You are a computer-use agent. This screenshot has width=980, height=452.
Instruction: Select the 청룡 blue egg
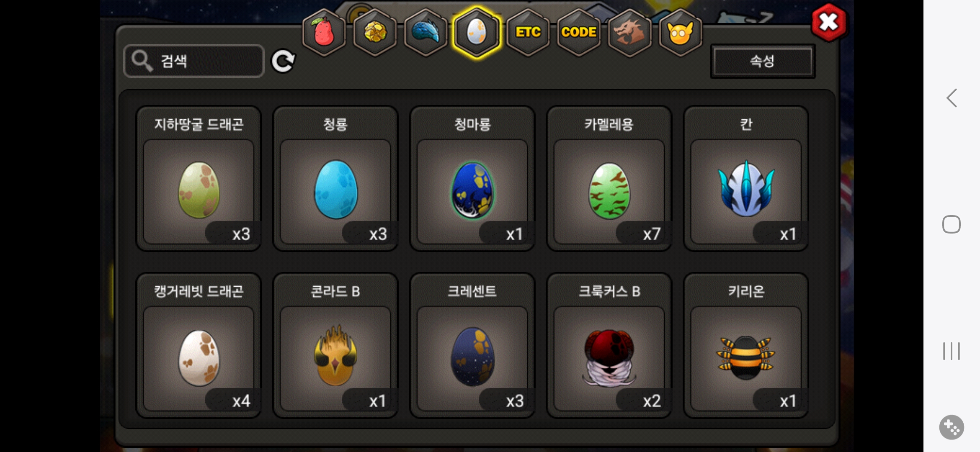coord(335,179)
